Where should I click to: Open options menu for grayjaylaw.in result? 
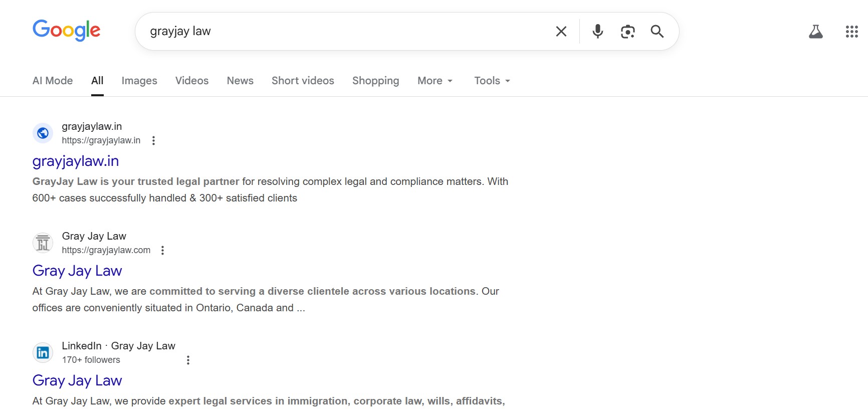(153, 141)
